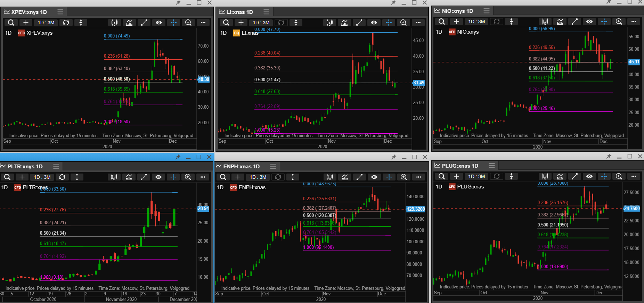Open the hamburger menu on PLUG:xnas tab
644x303 pixels.
click(x=491, y=166)
